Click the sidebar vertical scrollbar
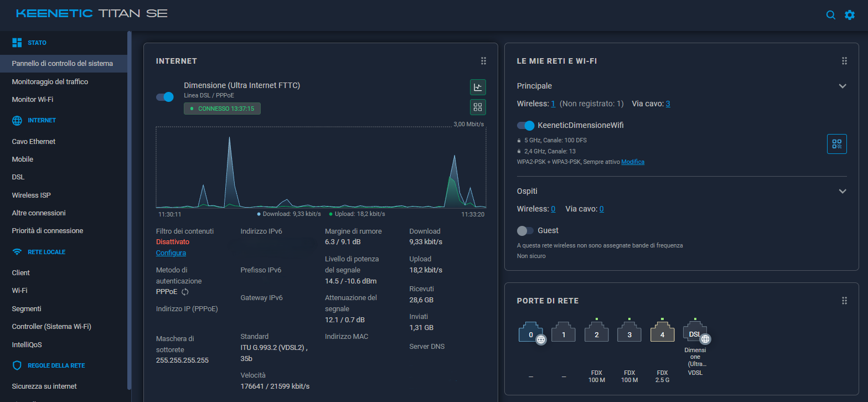This screenshot has width=868, height=402. 130,210
